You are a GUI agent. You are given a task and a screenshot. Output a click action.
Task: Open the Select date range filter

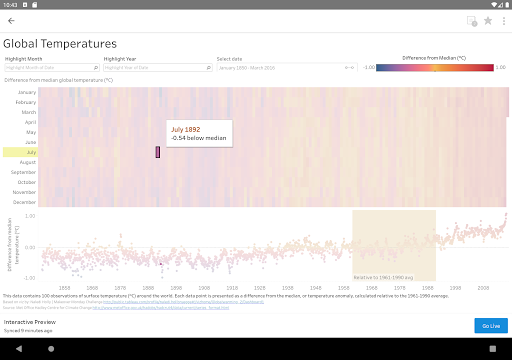point(287,68)
